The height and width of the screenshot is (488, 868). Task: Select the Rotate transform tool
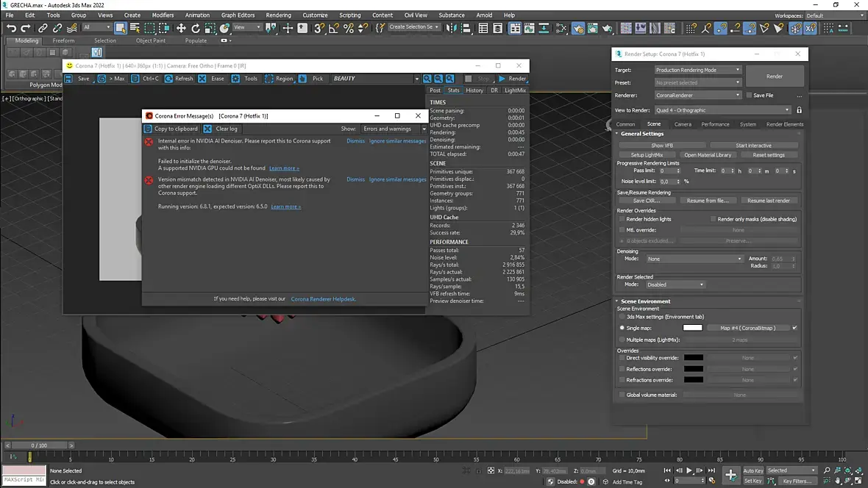tap(196, 28)
